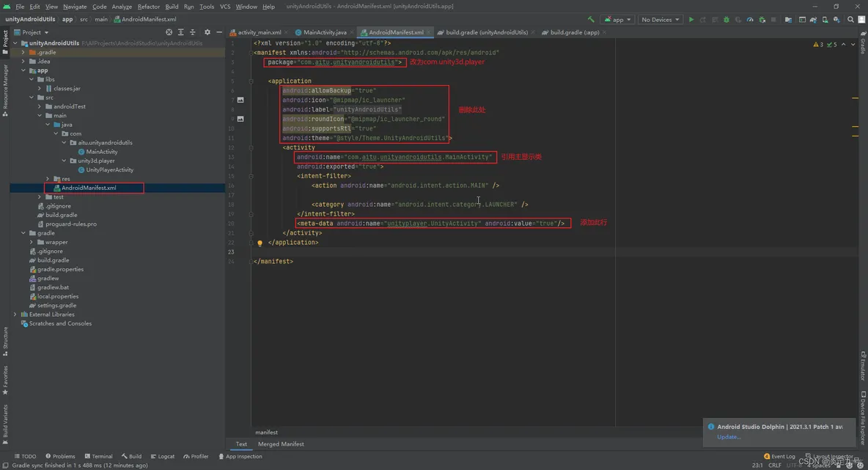Expand the androidTest folder
The height and width of the screenshot is (470, 868).
tap(40, 106)
